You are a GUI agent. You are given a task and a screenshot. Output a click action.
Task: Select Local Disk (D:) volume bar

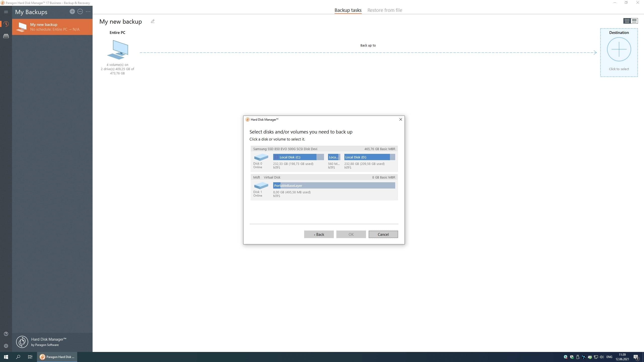coord(370,157)
